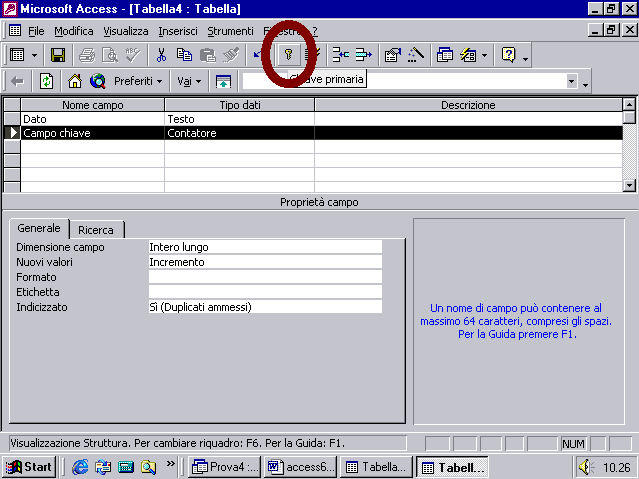The width and height of the screenshot is (639, 479).
Task: Select the Generale tab
Action: [39, 228]
